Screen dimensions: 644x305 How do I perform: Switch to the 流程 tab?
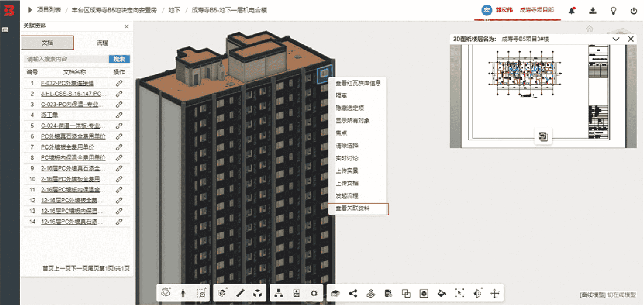[102, 43]
